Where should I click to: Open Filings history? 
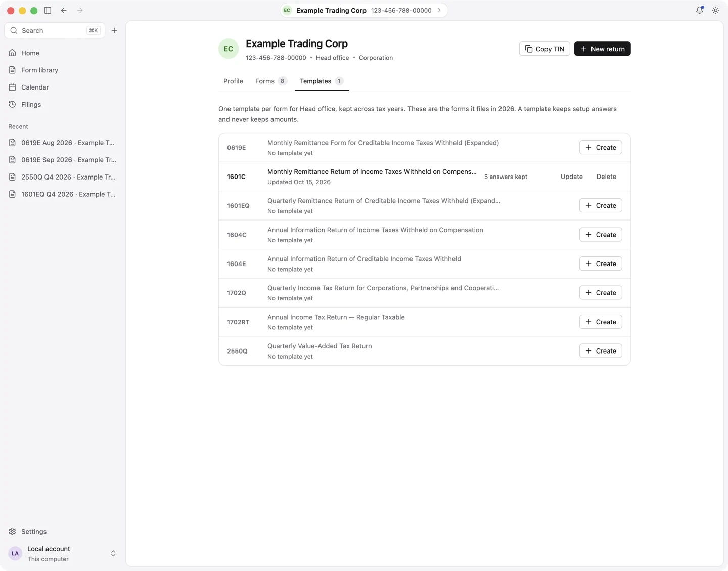coord(63,104)
